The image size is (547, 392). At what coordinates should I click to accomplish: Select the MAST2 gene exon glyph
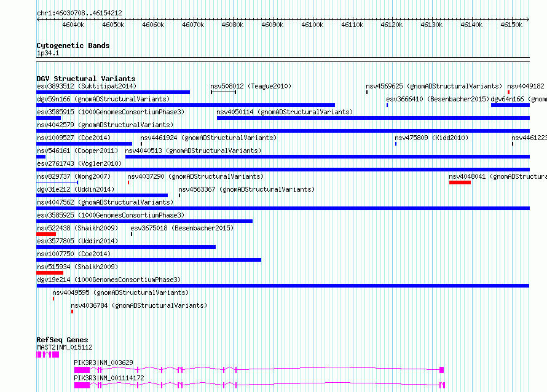point(48,355)
